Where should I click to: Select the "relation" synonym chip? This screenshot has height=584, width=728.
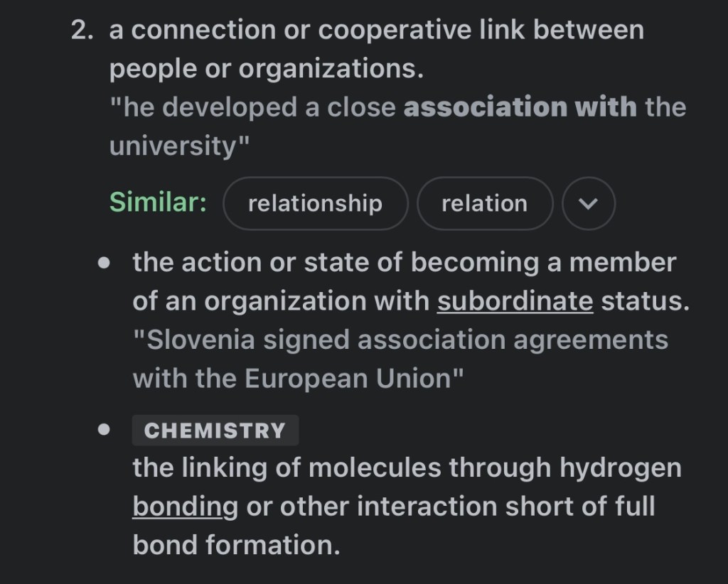pos(484,204)
